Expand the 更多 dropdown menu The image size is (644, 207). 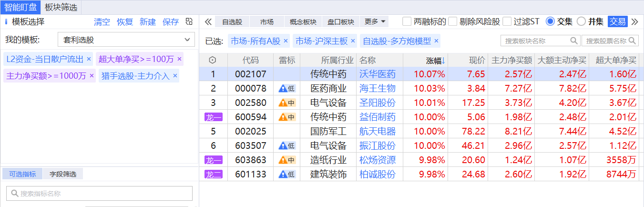click(x=376, y=21)
